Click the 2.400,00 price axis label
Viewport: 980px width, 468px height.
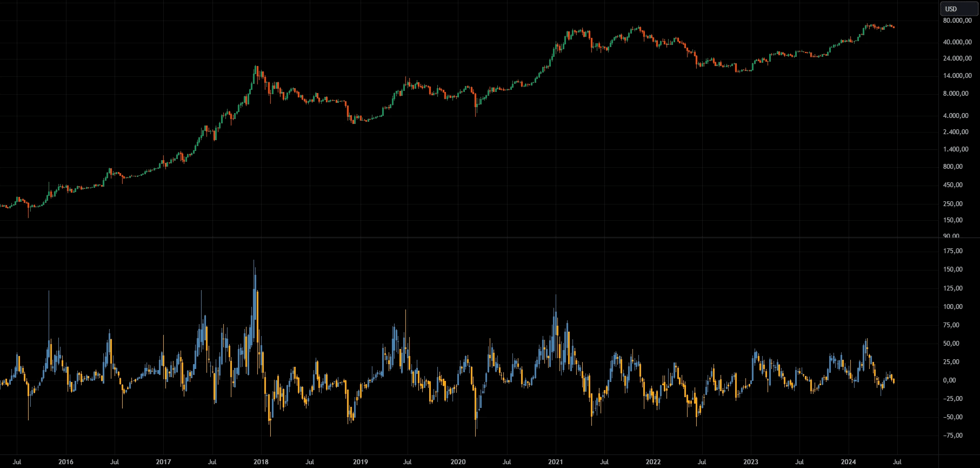(x=956, y=132)
